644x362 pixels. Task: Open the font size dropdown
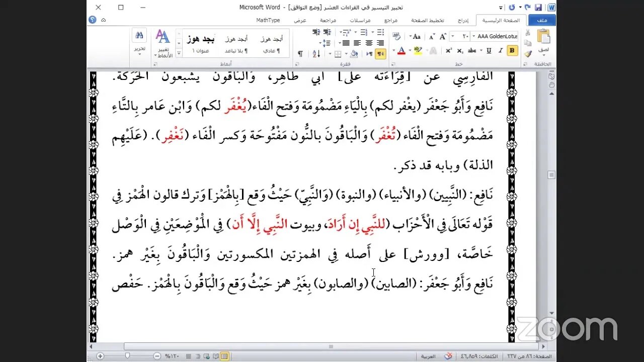pyautogui.click(x=452, y=36)
